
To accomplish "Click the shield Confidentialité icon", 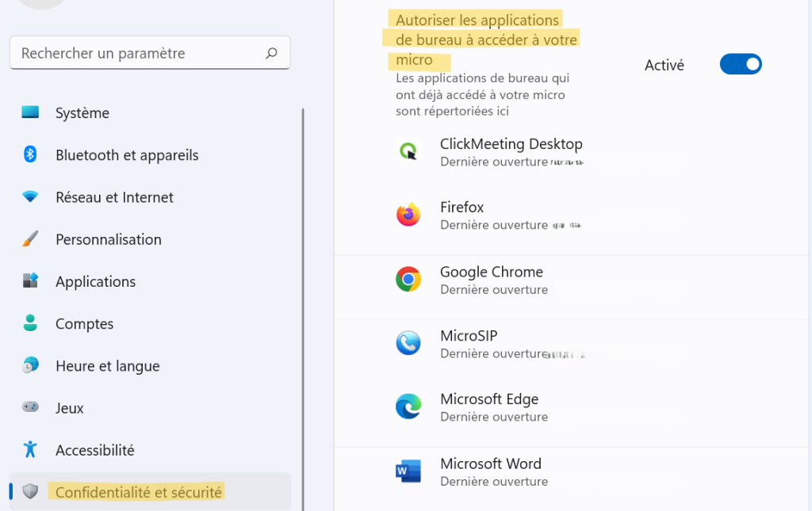I will coord(30,491).
